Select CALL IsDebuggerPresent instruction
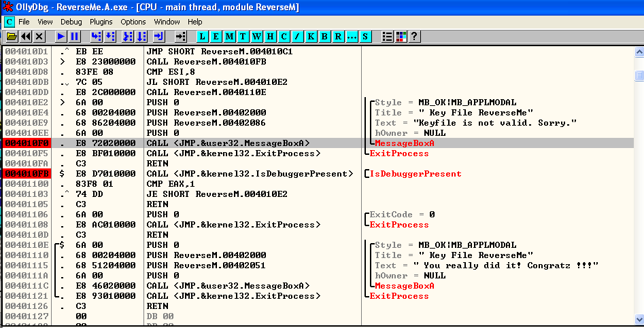Viewport: 644px width, 328px height. coord(250,174)
